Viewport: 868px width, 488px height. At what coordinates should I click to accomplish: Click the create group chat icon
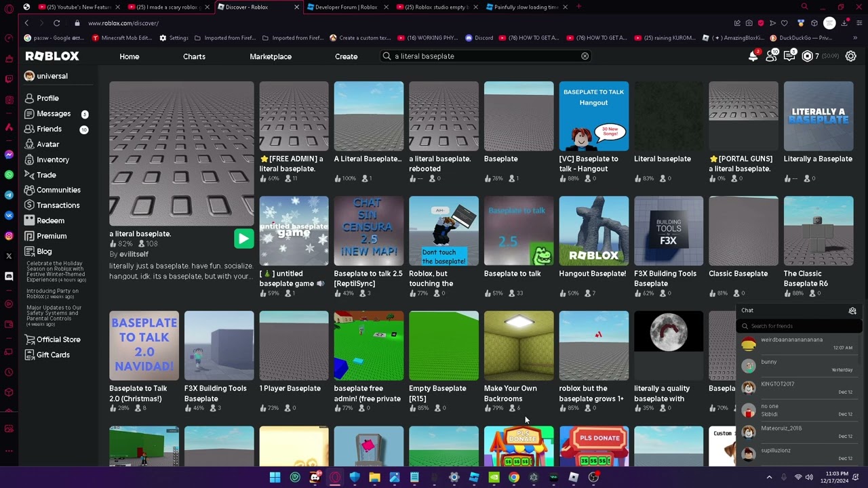click(x=852, y=311)
